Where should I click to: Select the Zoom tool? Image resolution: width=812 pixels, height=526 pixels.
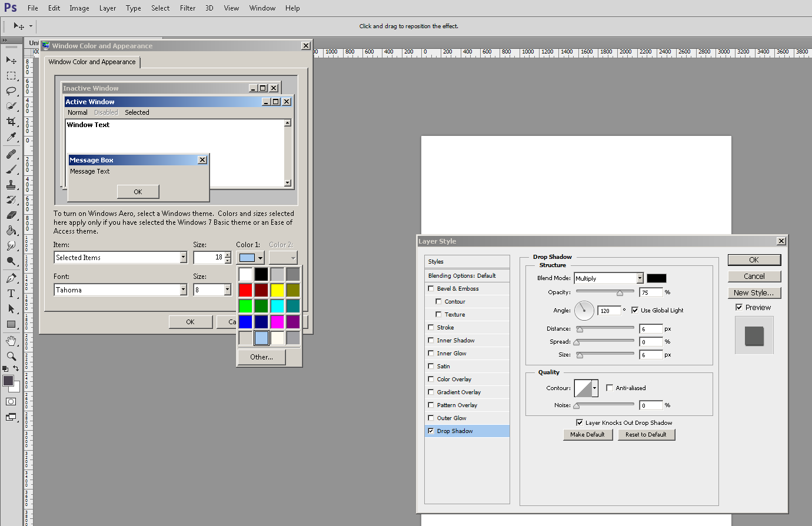click(x=11, y=356)
